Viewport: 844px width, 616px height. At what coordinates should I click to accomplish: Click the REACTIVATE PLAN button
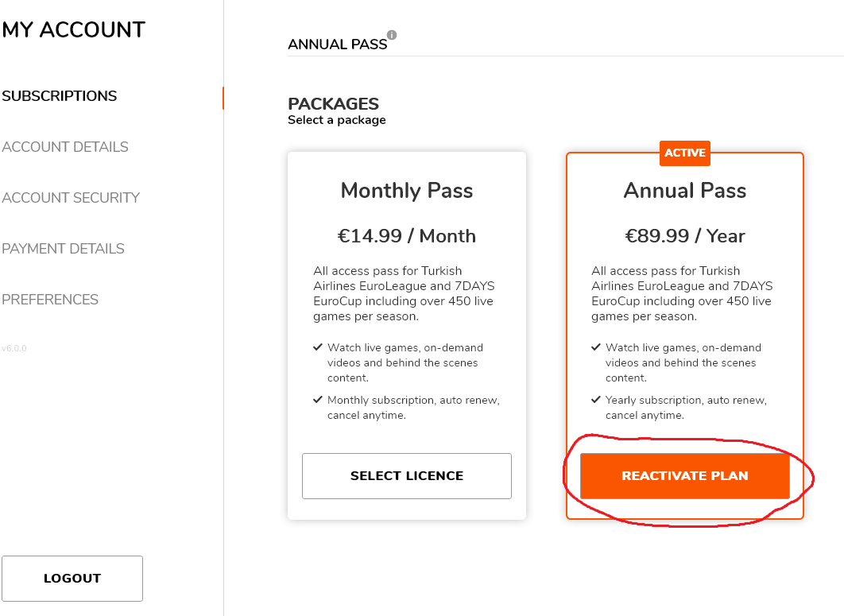click(x=685, y=476)
